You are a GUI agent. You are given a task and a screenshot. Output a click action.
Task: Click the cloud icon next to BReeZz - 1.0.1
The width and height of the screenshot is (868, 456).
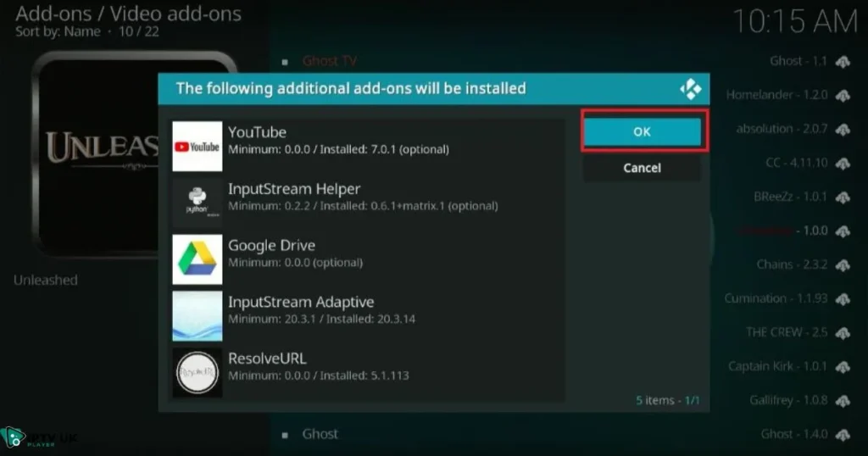[x=843, y=197]
